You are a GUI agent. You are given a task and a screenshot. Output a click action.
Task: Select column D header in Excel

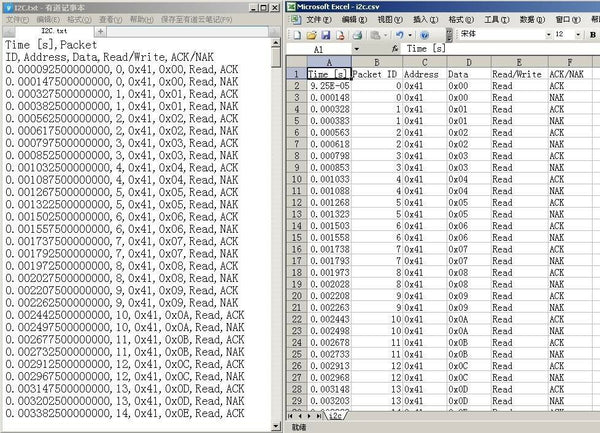click(469, 62)
